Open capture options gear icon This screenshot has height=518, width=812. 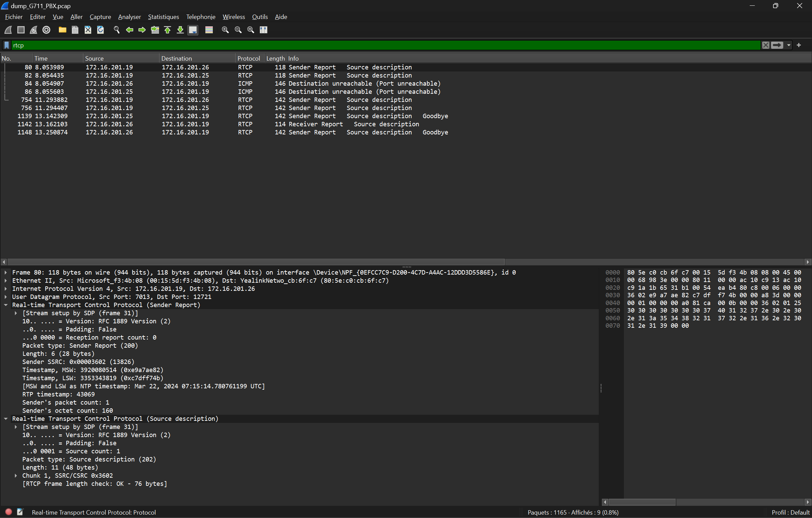[x=46, y=30]
